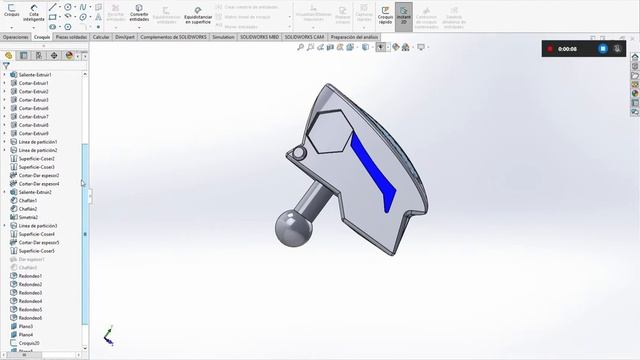Expand Línea de partición1 node

pyautogui.click(x=4, y=142)
